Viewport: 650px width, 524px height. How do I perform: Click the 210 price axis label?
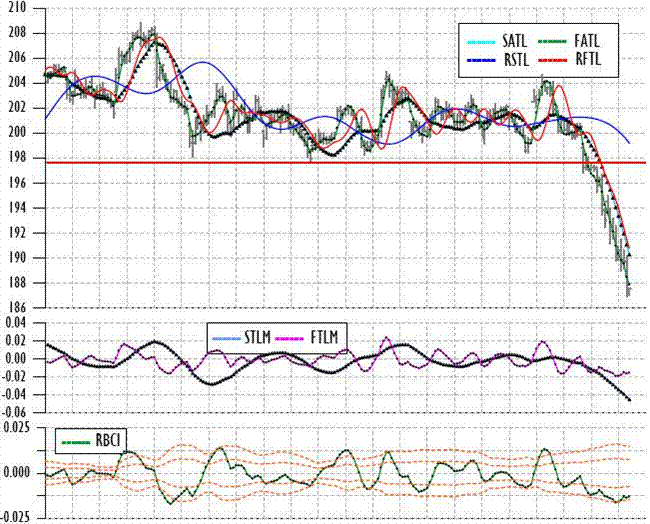click(x=17, y=8)
